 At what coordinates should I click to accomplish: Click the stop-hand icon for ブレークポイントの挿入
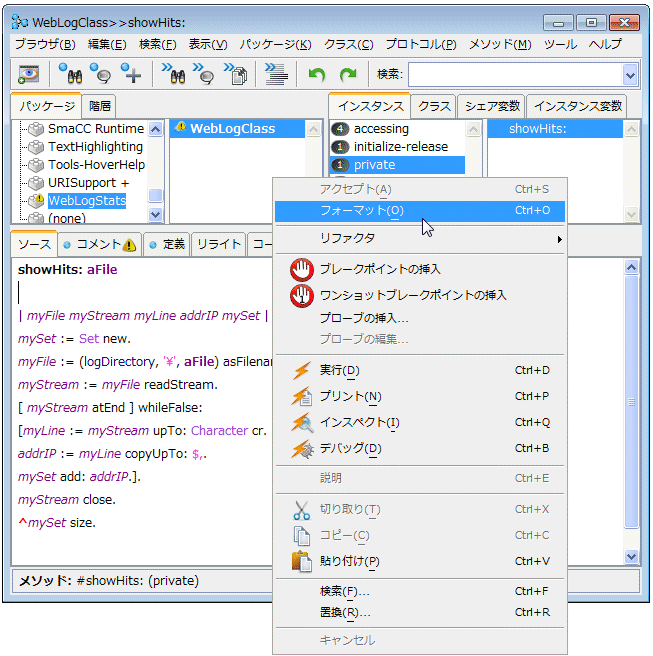[x=301, y=269]
